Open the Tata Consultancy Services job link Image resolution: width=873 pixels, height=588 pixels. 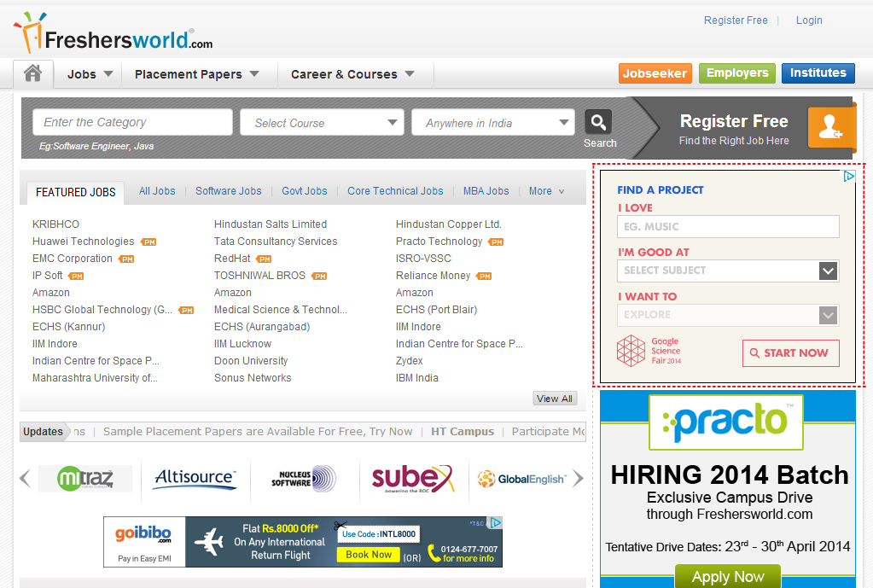coord(276,242)
